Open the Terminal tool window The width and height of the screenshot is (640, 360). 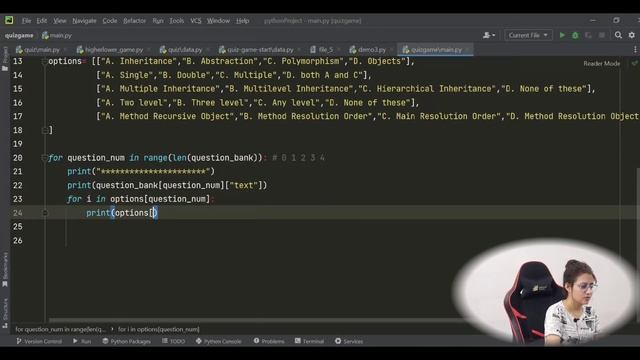pos(309,341)
